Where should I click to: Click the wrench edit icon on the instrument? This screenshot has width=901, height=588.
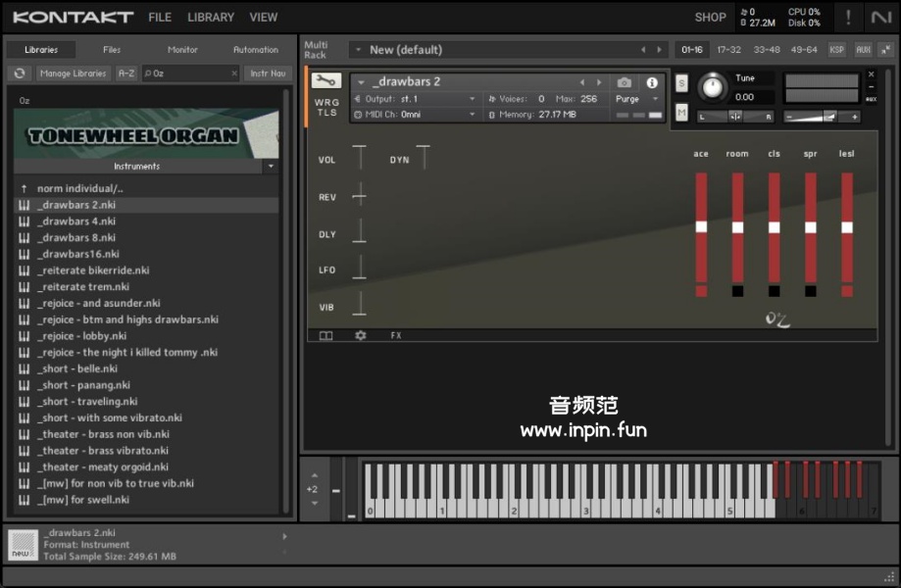(x=325, y=81)
